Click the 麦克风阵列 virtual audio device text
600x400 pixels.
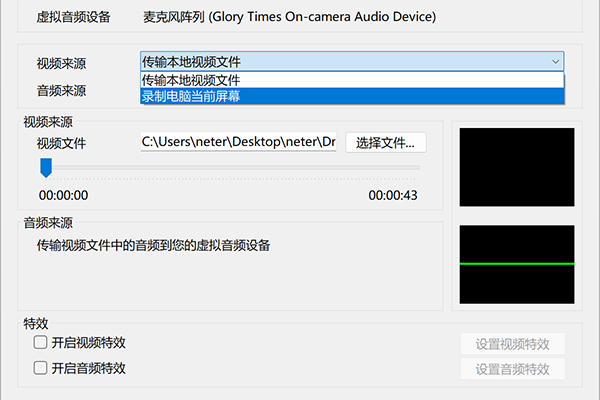coord(289,17)
